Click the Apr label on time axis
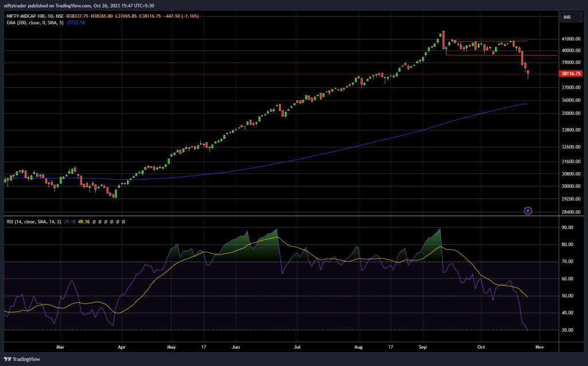Screen dimensions: 588x366 click(x=122, y=347)
